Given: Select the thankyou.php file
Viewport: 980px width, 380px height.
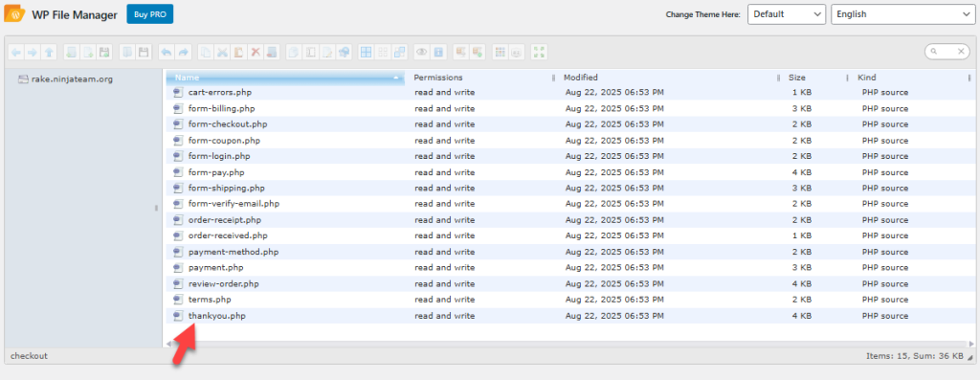Looking at the screenshot, I should pos(569,316).
